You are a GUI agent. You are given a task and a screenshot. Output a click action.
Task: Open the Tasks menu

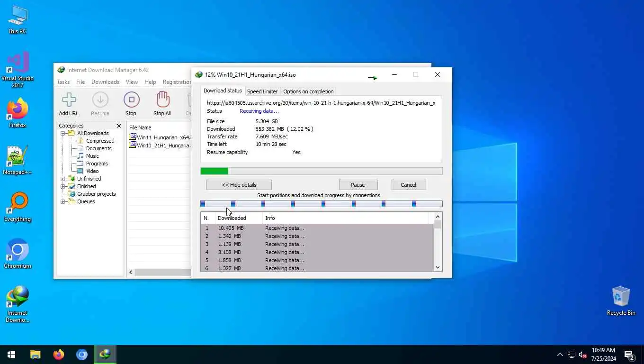[63, 82]
